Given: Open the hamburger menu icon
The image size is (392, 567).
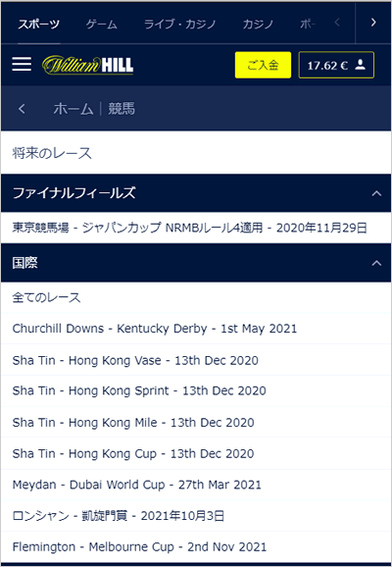Looking at the screenshot, I should tap(22, 65).
